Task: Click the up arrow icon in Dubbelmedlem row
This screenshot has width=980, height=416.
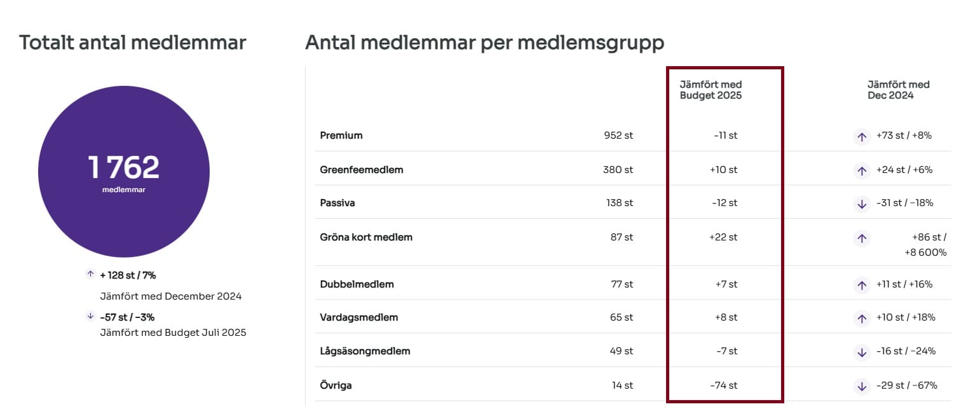Action: 862,285
